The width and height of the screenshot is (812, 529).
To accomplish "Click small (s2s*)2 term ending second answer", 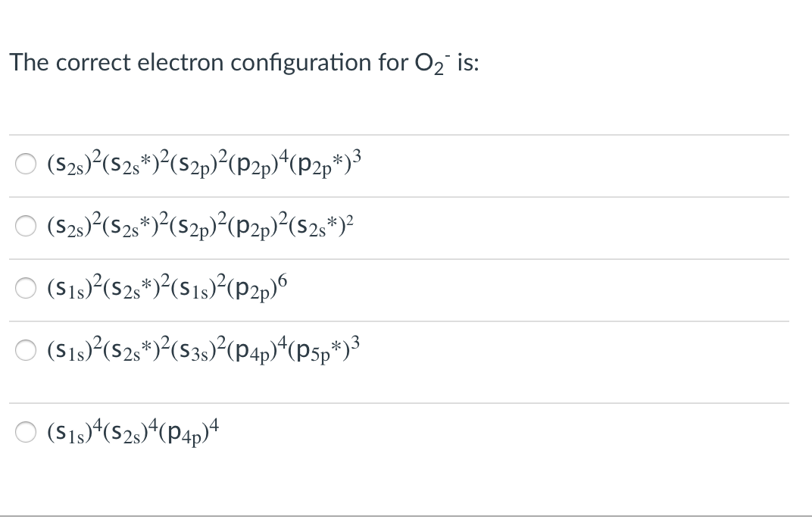I will click(320, 226).
